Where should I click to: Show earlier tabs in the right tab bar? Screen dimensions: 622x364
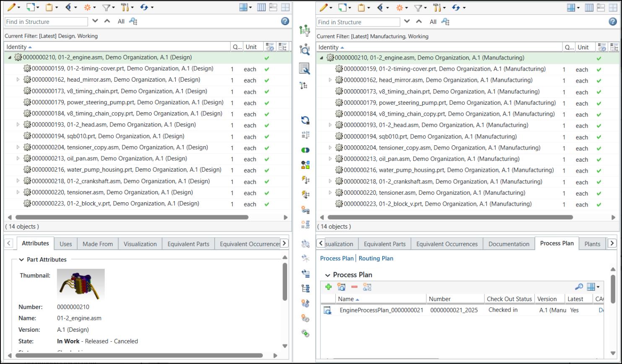pos(321,243)
